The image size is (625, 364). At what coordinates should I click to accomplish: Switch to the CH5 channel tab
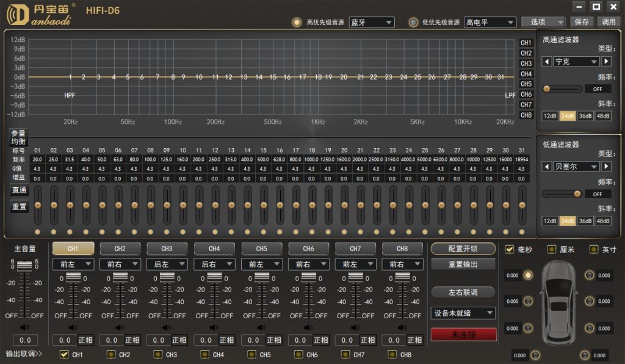[x=261, y=249]
